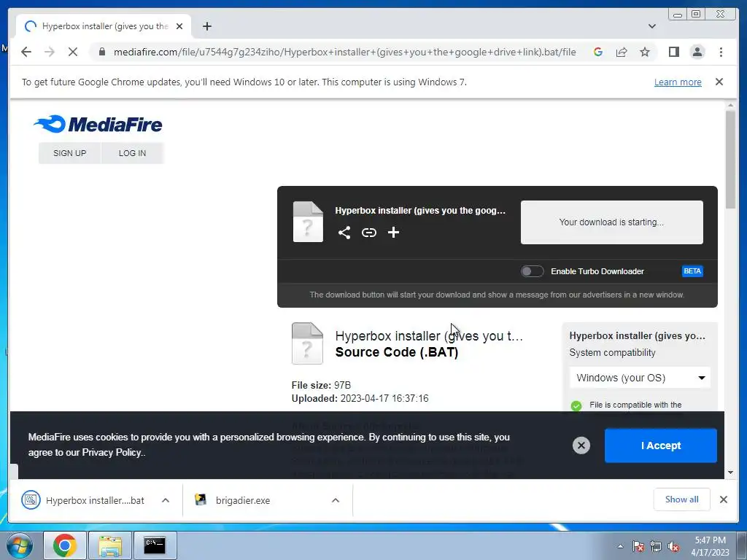The height and width of the screenshot is (560, 747).
Task: Close the cookie notice with X
Action: tap(581, 446)
